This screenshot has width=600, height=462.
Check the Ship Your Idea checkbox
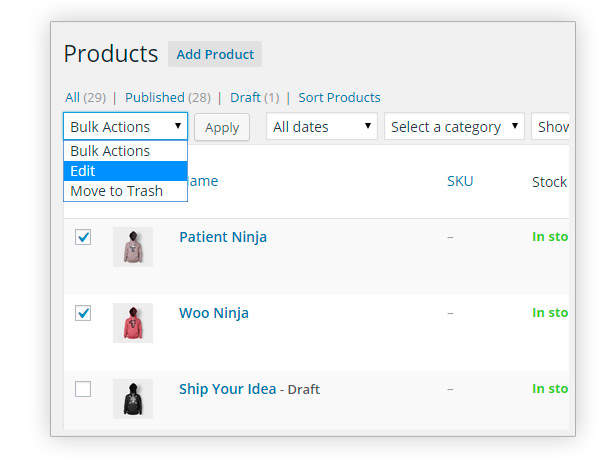(x=83, y=389)
